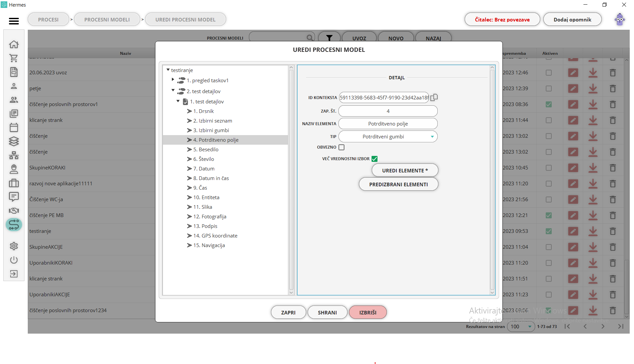
Task: Go to PROCESNI MODELI breadcrumb
Action: point(107,19)
